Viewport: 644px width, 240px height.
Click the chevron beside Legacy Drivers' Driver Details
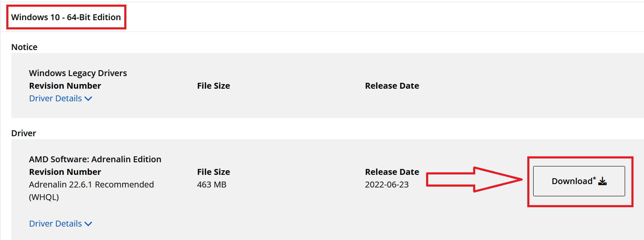tap(88, 99)
